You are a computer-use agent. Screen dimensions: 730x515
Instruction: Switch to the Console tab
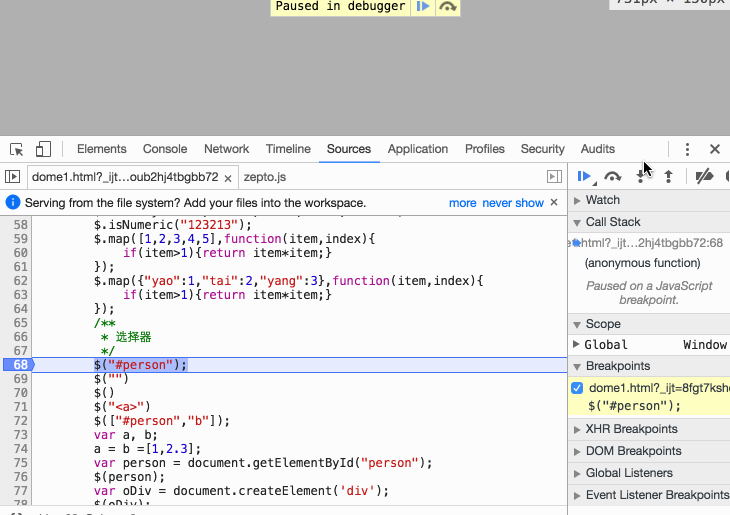(165, 149)
